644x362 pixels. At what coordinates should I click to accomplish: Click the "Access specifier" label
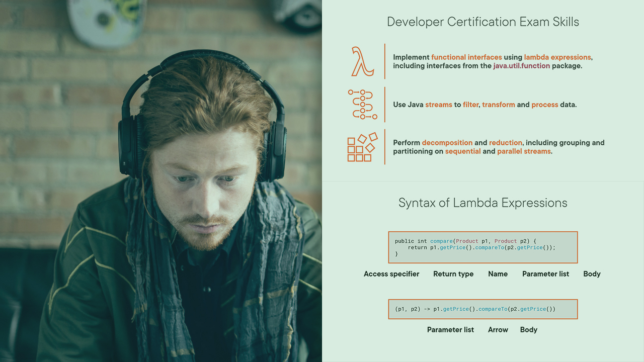(x=391, y=274)
